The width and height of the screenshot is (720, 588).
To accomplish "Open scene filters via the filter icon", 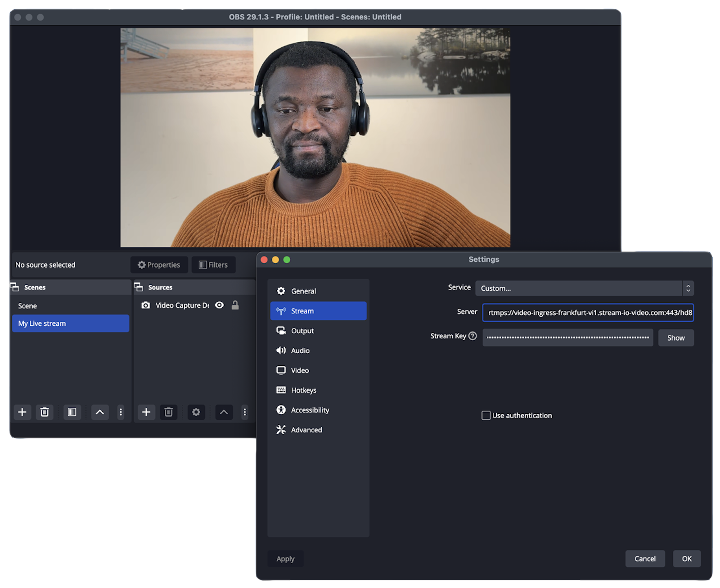I will coord(72,412).
